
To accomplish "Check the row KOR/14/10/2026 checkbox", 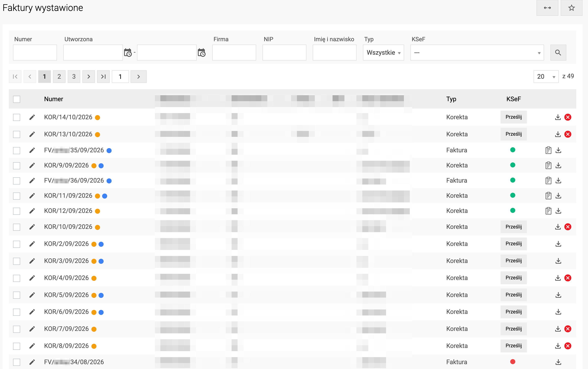I will 17,117.
